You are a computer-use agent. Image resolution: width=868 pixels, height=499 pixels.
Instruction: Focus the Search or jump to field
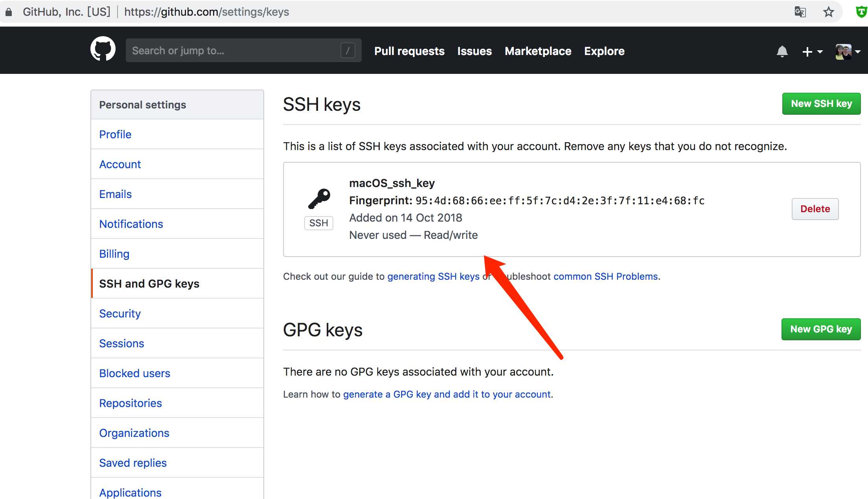(243, 50)
